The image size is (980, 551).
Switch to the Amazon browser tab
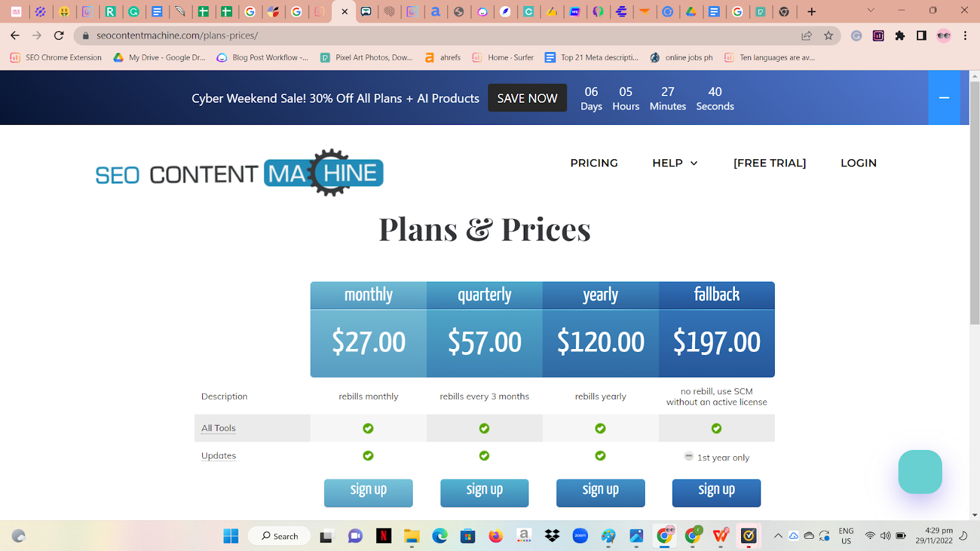[435, 12]
